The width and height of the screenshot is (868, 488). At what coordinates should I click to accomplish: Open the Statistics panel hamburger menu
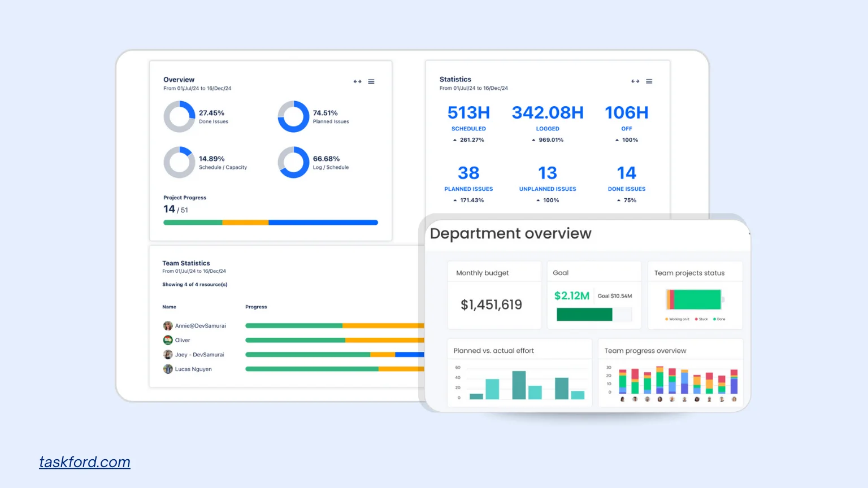point(649,81)
